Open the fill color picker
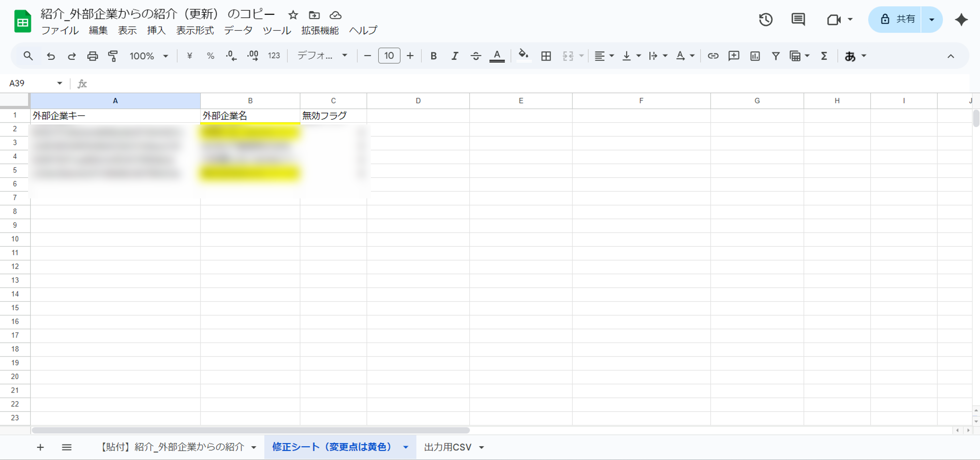 coord(523,55)
